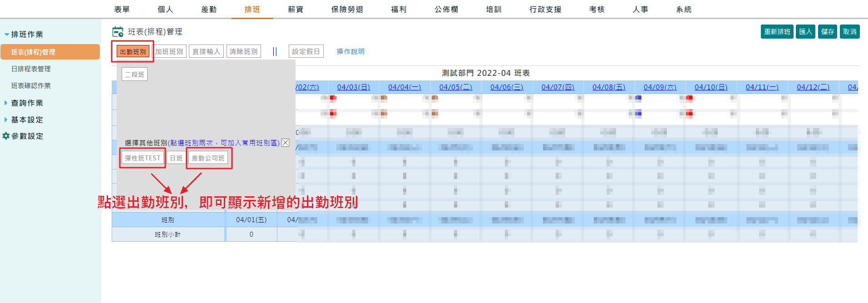This screenshot has width=868, height=303.
Task: Open the 表單 top menu
Action: pos(122,10)
